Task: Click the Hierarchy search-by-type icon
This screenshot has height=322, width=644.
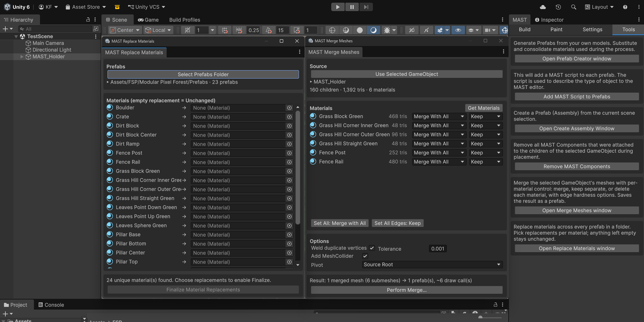Action: [x=96, y=29]
